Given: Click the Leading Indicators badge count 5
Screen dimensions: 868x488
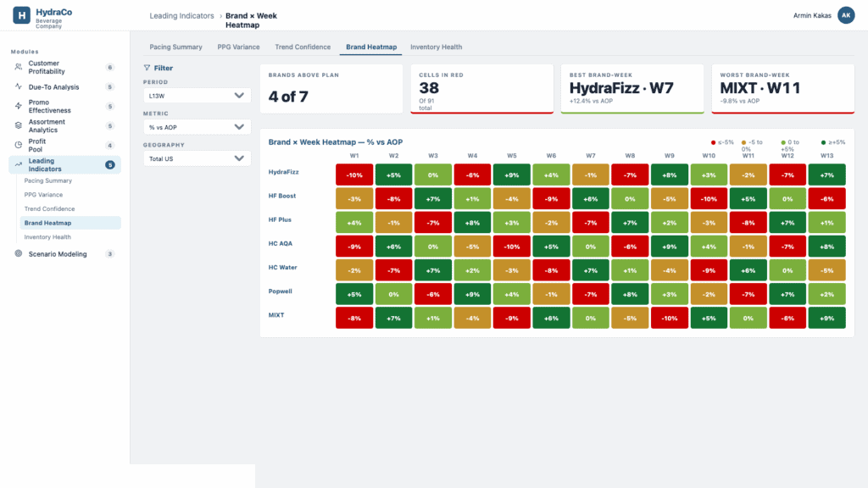Looking at the screenshot, I should (x=109, y=165).
